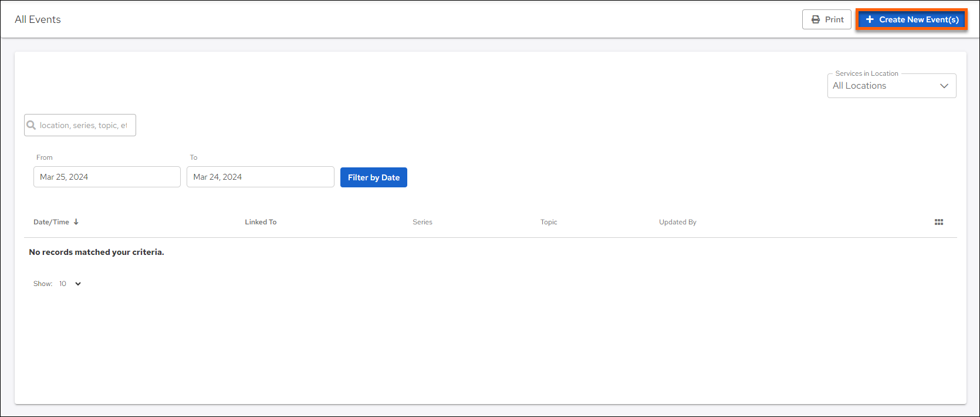This screenshot has height=417, width=980.
Task: Click the Create New Event(s) button label
Action: click(918, 19)
